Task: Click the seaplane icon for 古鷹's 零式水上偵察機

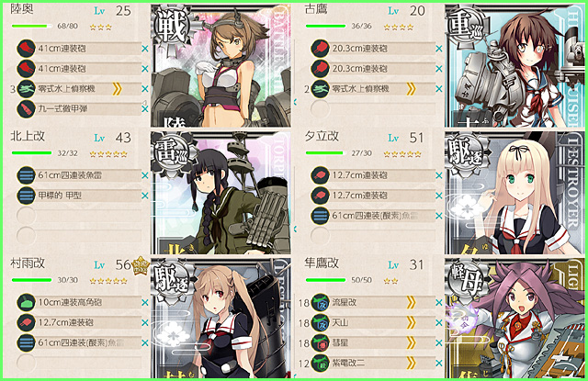Action: (x=320, y=89)
